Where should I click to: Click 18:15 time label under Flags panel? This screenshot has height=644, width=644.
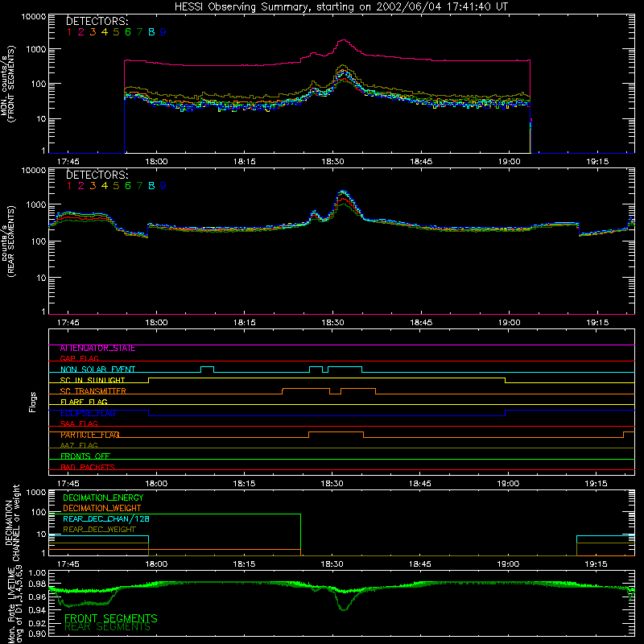(244, 484)
